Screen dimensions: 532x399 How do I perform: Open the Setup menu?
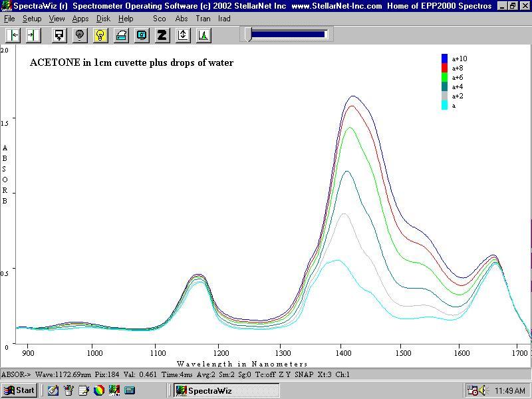[32, 19]
